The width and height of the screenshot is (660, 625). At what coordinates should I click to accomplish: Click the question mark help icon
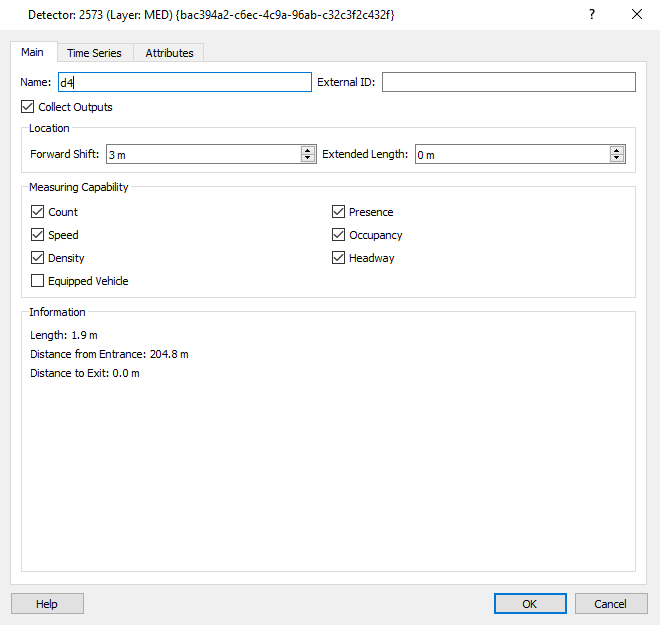point(592,15)
